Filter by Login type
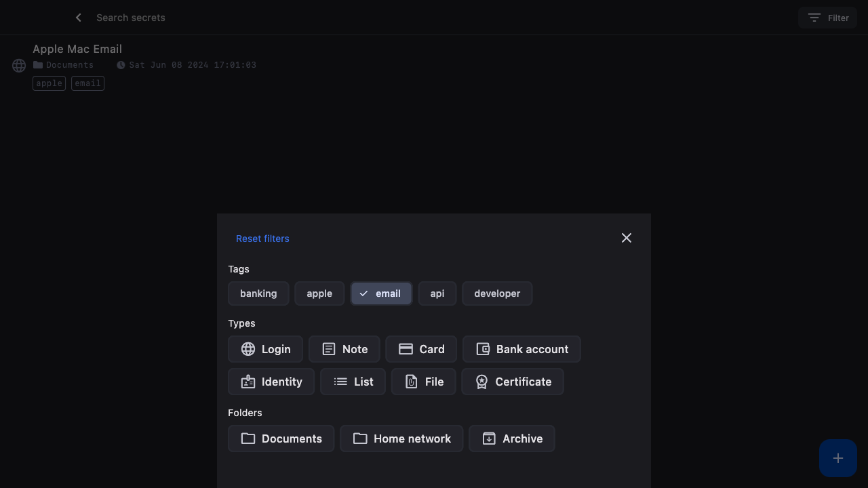868x488 pixels. (x=266, y=349)
